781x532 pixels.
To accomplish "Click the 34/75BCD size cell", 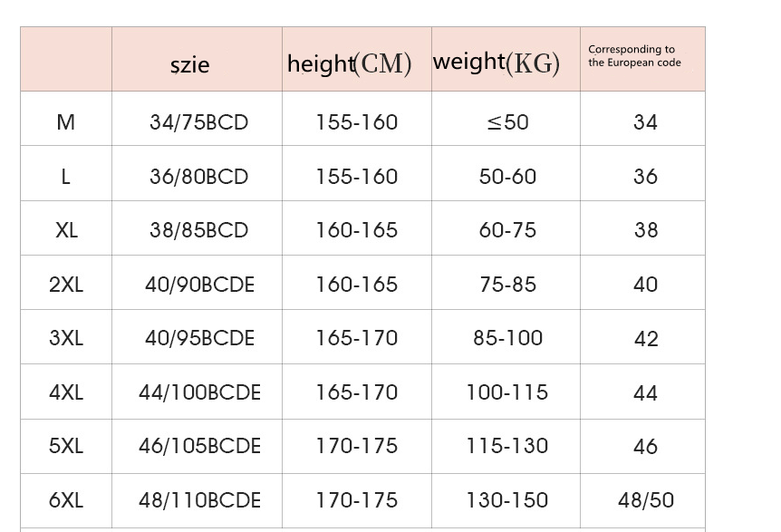I will (x=198, y=122).
